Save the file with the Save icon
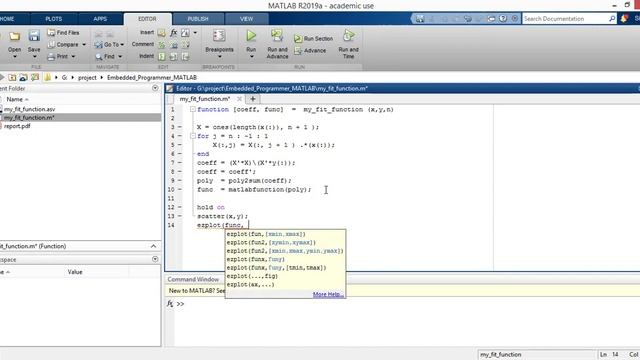 [34, 37]
